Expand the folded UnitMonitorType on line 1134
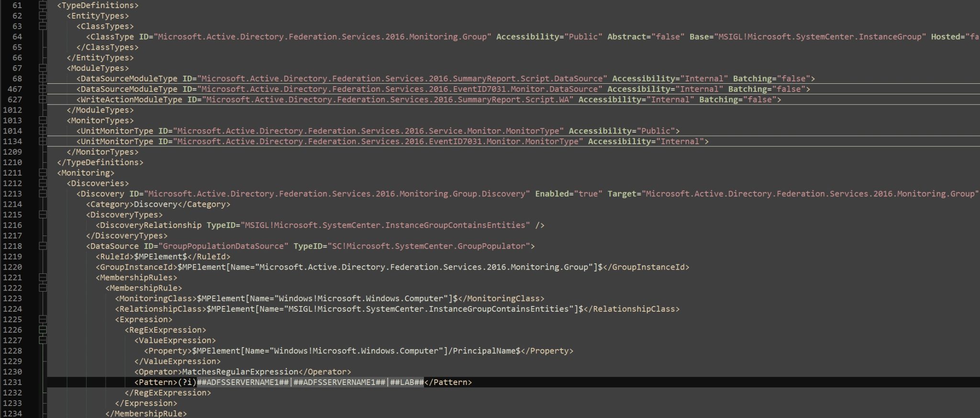This screenshot has width=980, height=418. click(x=43, y=141)
